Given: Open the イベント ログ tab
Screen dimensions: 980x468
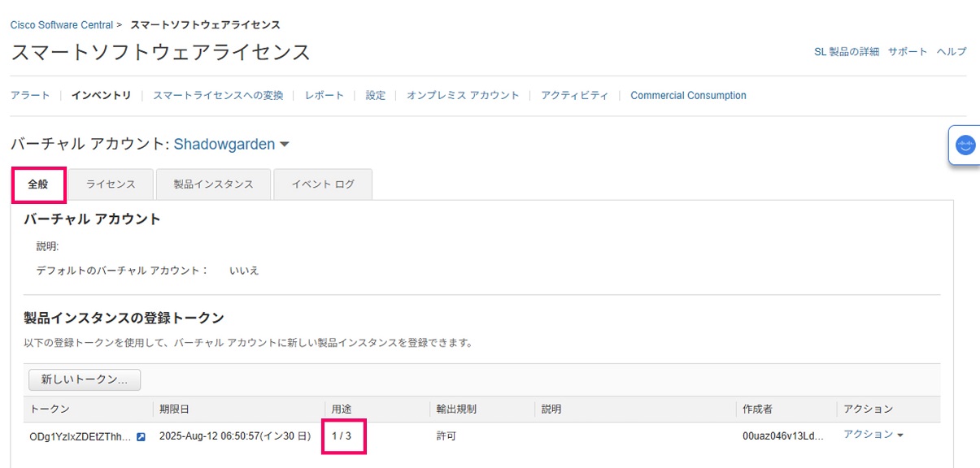Looking at the screenshot, I should tap(323, 184).
